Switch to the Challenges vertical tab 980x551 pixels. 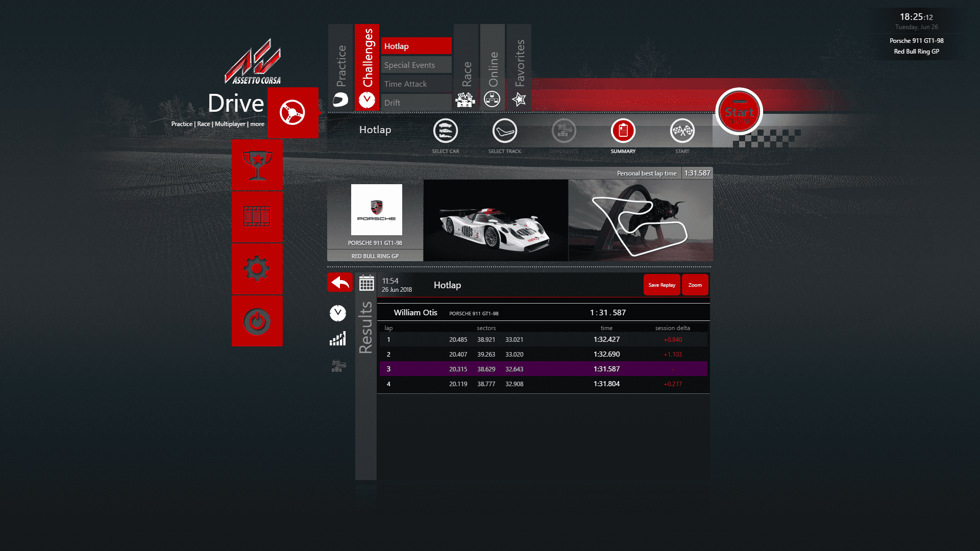(367, 67)
